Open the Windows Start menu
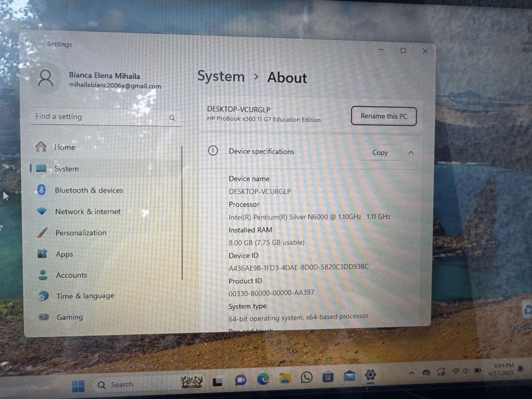The width and height of the screenshot is (532, 399). 78,385
